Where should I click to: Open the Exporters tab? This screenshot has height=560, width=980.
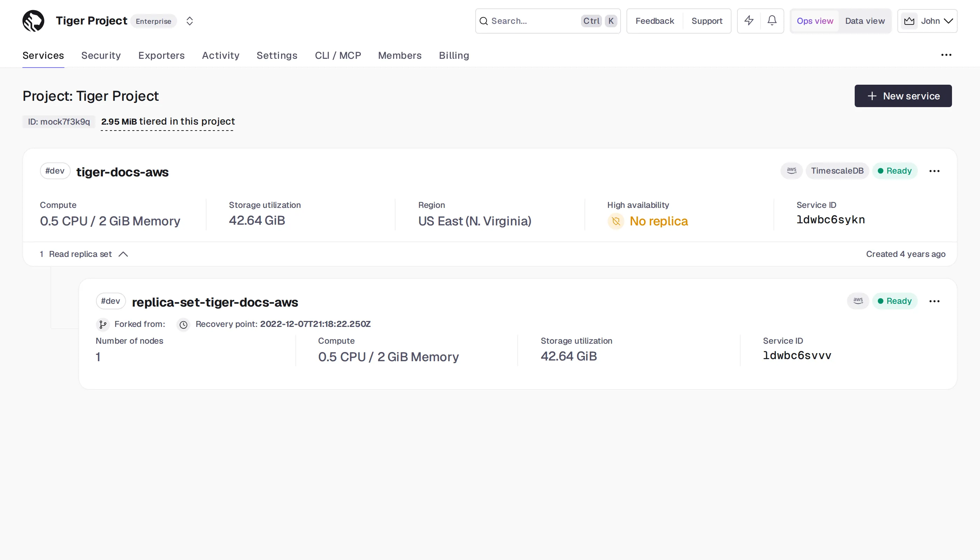(x=162, y=55)
